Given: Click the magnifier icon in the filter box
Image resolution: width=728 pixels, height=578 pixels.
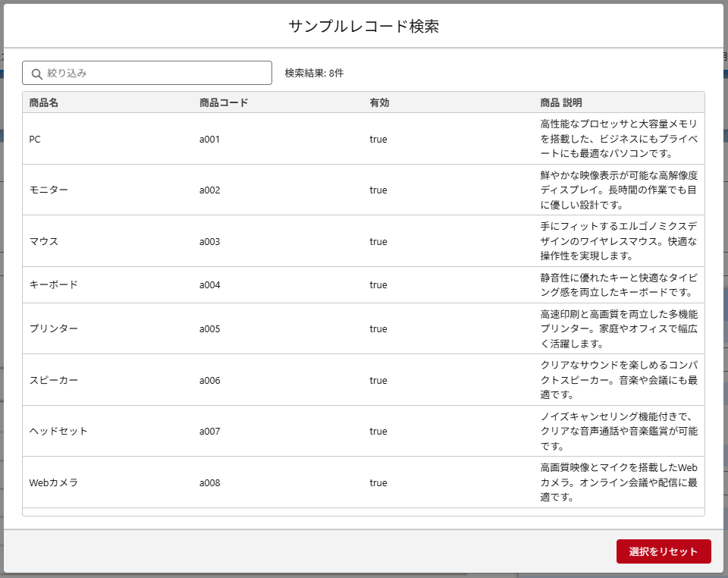Looking at the screenshot, I should pyautogui.click(x=36, y=74).
